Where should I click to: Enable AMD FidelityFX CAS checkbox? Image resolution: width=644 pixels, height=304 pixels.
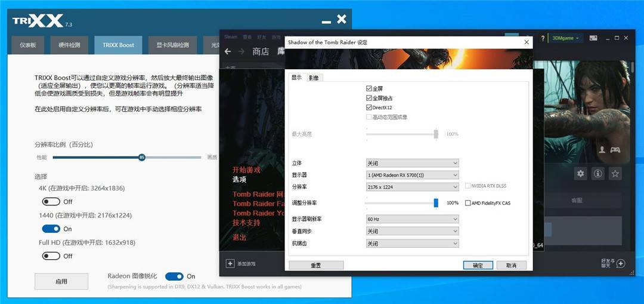[x=467, y=203]
